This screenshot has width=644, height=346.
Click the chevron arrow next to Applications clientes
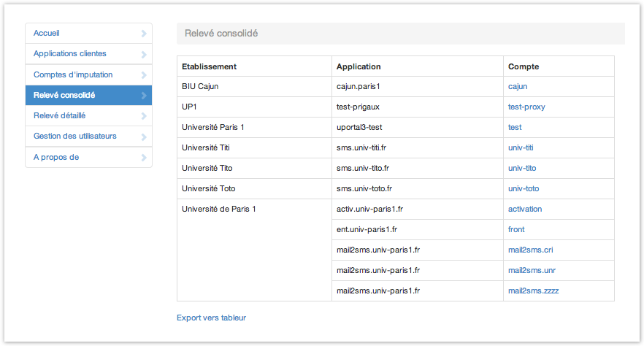point(144,54)
